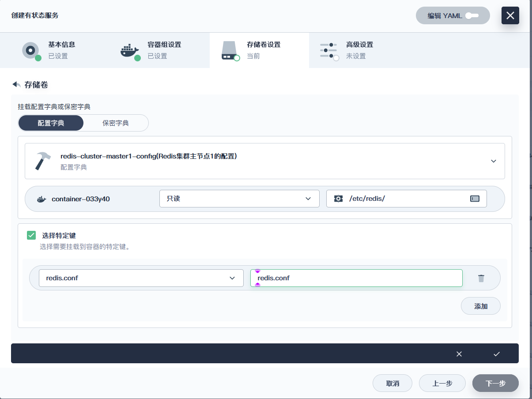Click the hammer icon of the config map
The height and width of the screenshot is (399, 532).
pyautogui.click(x=43, y=161)
